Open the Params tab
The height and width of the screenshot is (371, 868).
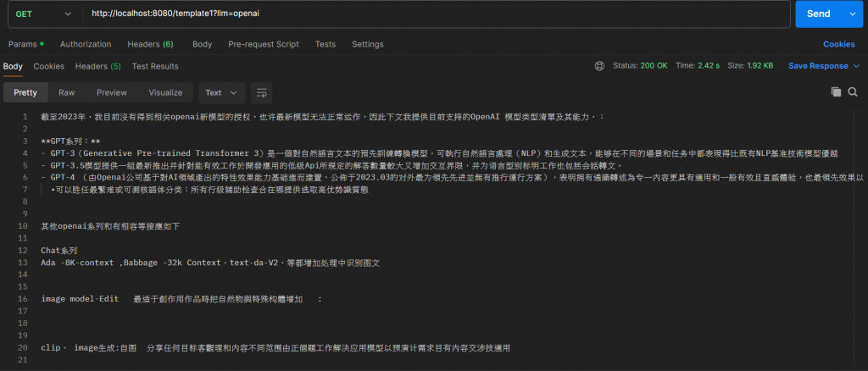pyautogui.click(x=26, y=44)
